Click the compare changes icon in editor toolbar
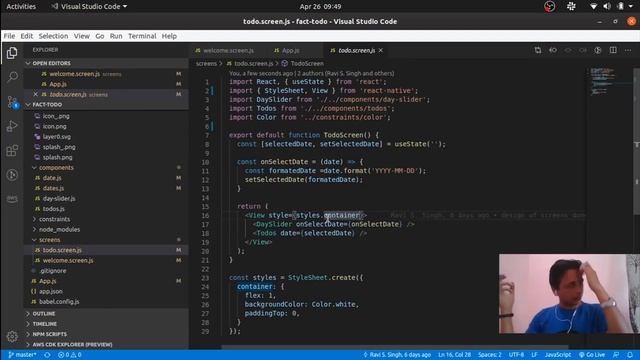Image resolution: width=640 pixels, height=360 pixels. tap(538, 50)
